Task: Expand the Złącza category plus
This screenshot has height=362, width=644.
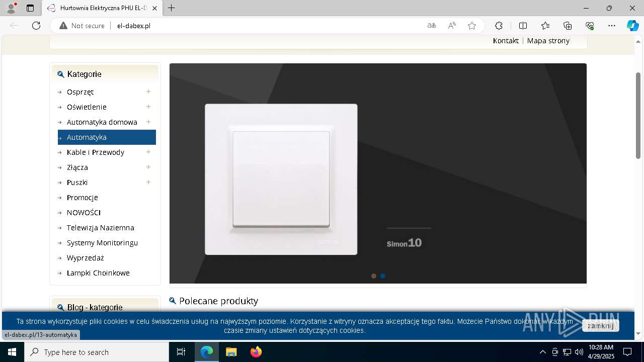Action: (148, 167)
